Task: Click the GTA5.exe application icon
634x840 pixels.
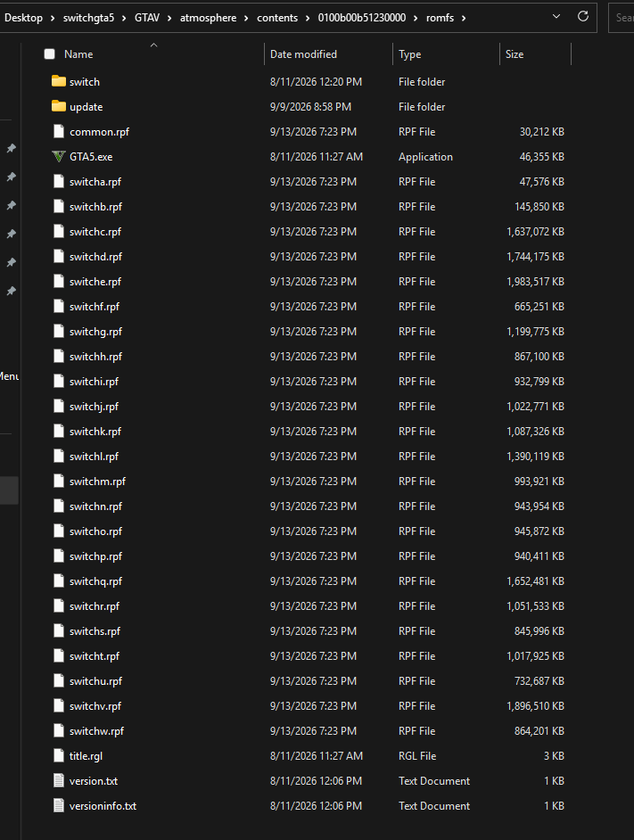Action: [x=59, y=156]
